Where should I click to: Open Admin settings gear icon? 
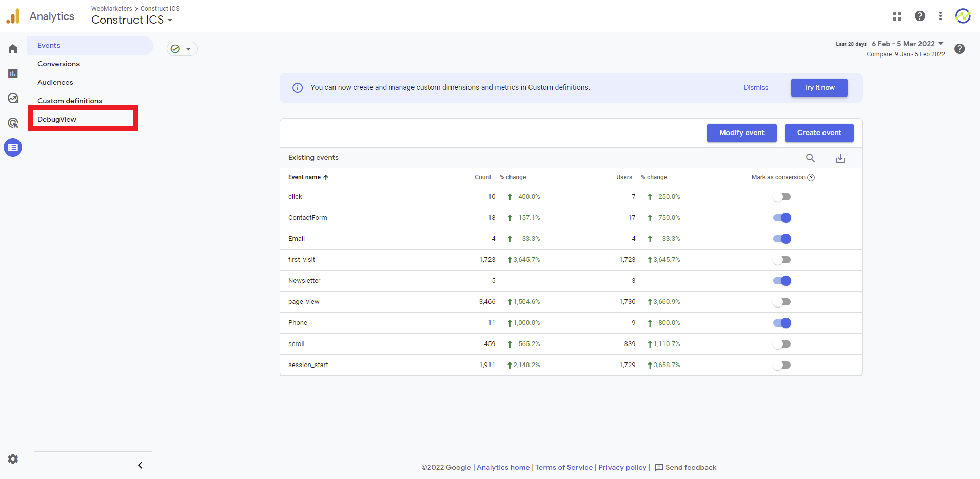pos(13,459)
